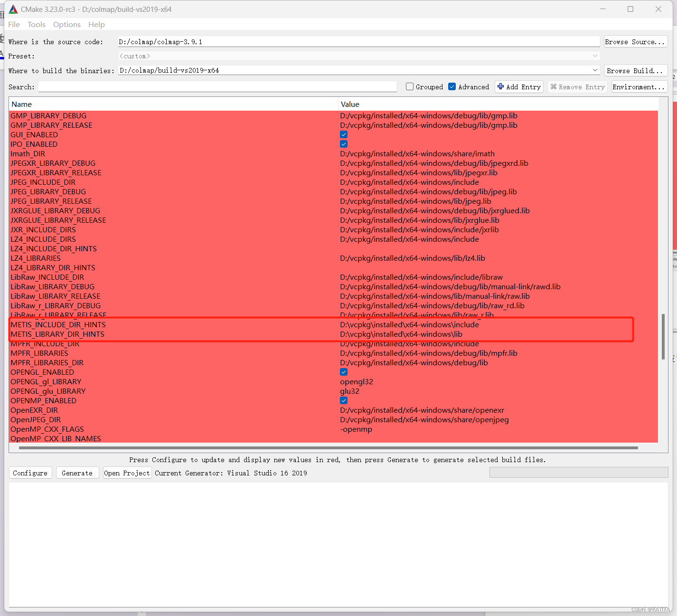
Task: Uncheck the Advanced checkbox
Action: pos(452,86)
